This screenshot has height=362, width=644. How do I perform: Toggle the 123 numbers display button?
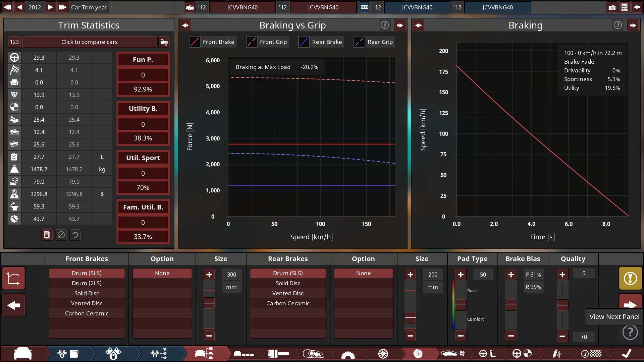pyautogui.click(x=14, y=42)
